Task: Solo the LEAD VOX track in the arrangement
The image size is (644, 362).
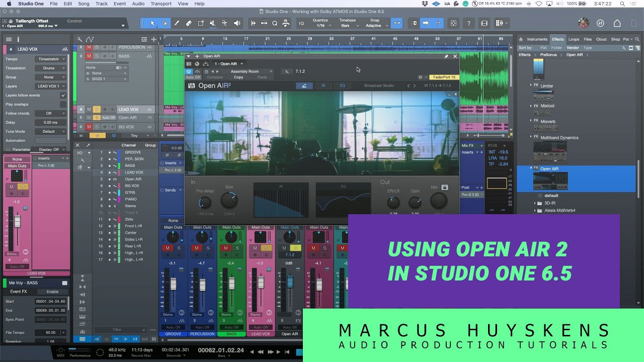Action: tap(97, 109)
